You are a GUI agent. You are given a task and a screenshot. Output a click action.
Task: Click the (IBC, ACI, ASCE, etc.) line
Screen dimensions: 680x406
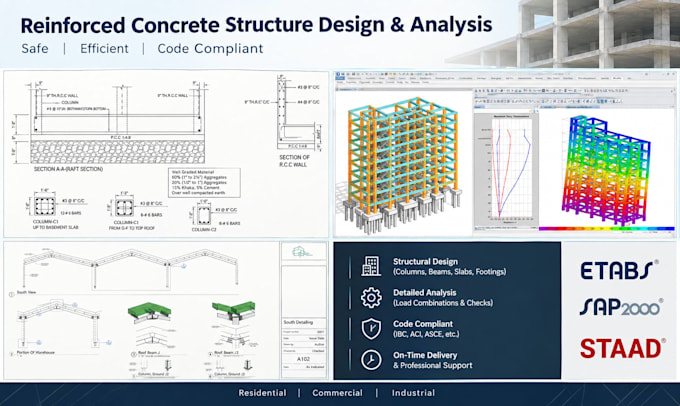[x=426, y=334]
